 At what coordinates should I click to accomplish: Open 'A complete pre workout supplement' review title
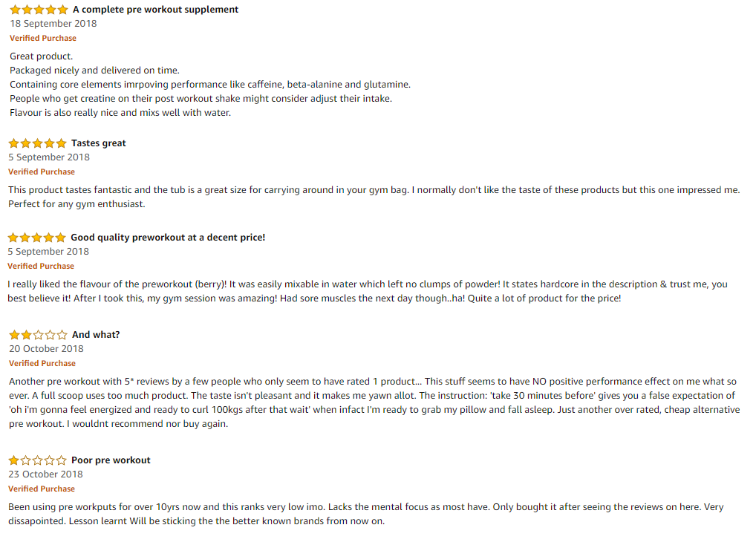tap(155, 10)
